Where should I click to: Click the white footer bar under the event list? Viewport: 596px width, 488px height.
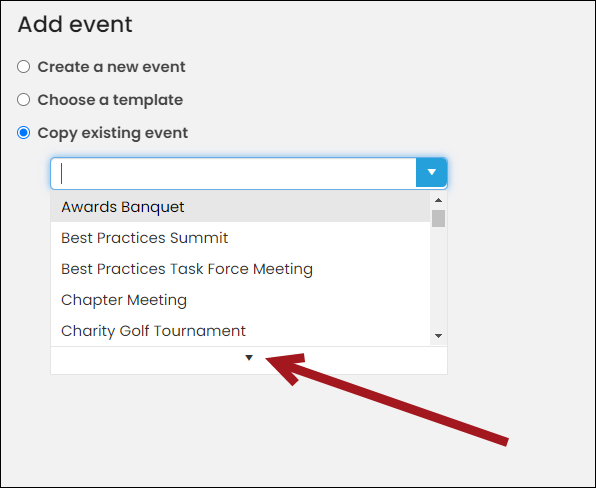(249, 360)
